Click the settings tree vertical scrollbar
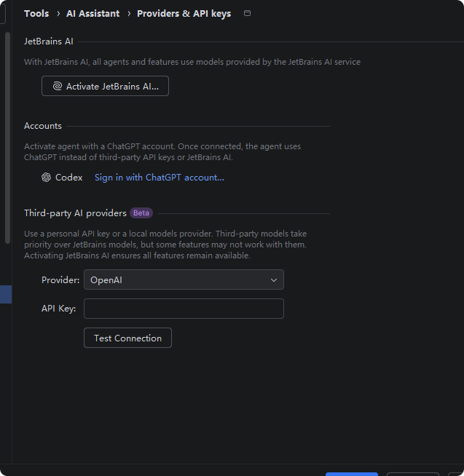This screenshot has width=464, height=476. pos(7,138)
